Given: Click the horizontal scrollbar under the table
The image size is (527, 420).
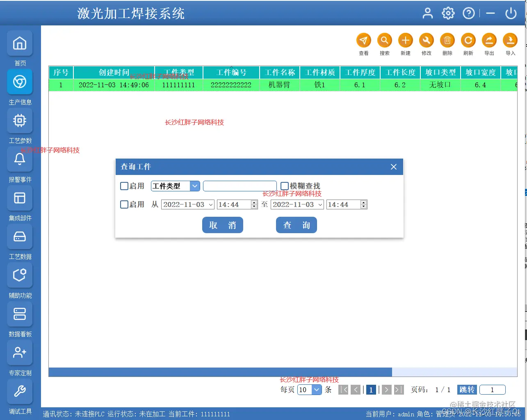Looking at the screenshot, I should (220, 372).
